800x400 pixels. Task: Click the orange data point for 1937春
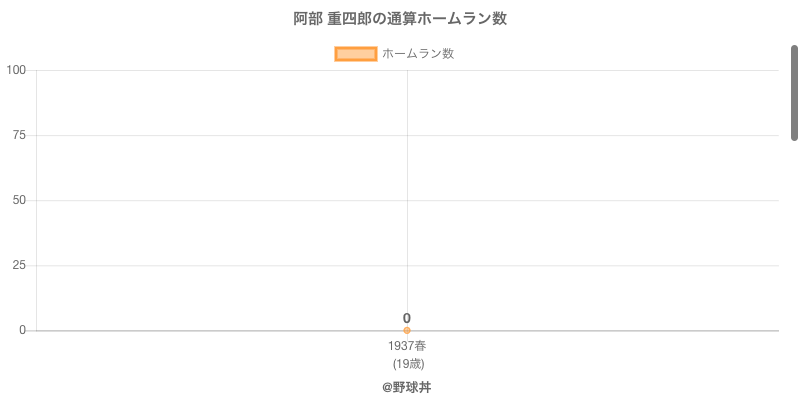point(407,330)
